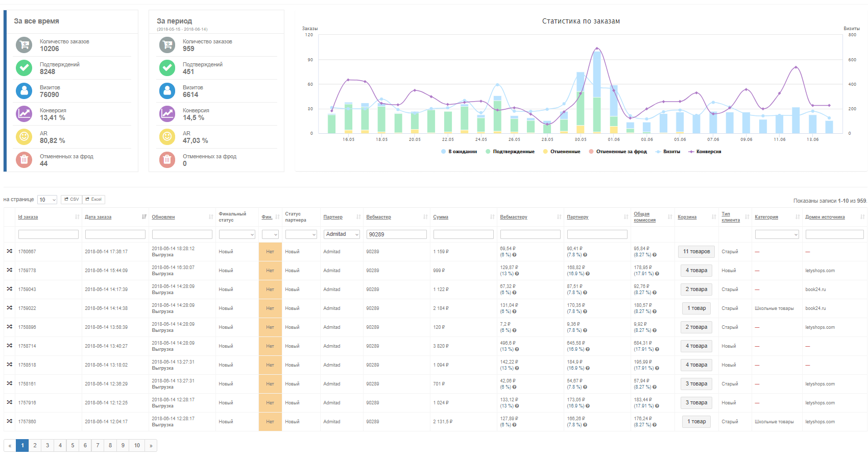Click the 'Вебмастер' filter field containing 90289
This screenshot has height=458, width=868.
pyautogui.click(x=397, y=234)
